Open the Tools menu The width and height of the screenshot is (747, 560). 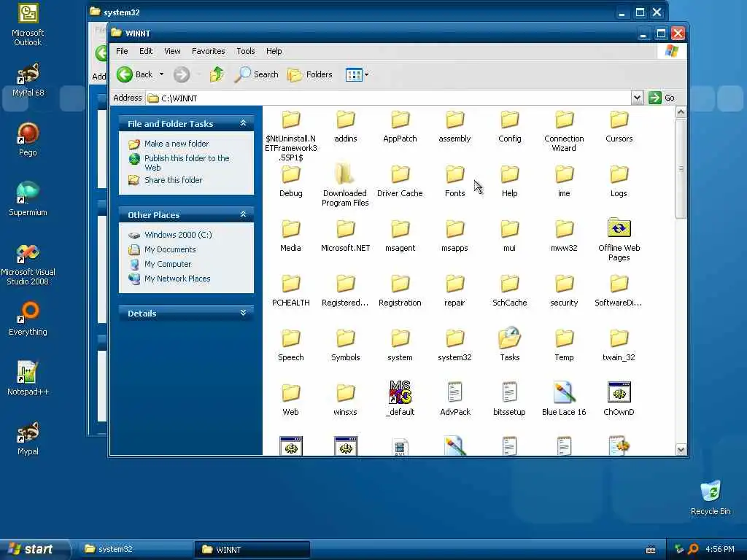pyautogui.click(x=245, y=51)
